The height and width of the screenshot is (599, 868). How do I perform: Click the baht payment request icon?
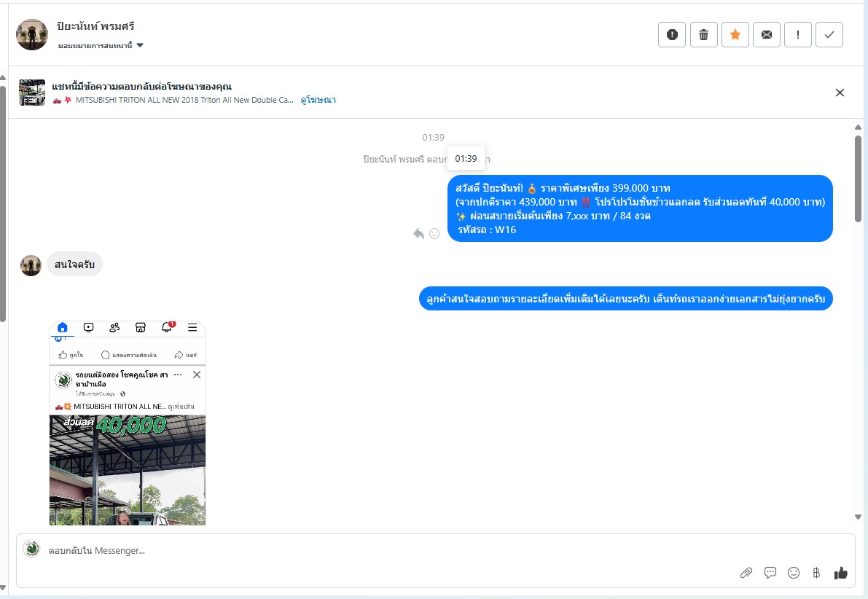point(816,573)
